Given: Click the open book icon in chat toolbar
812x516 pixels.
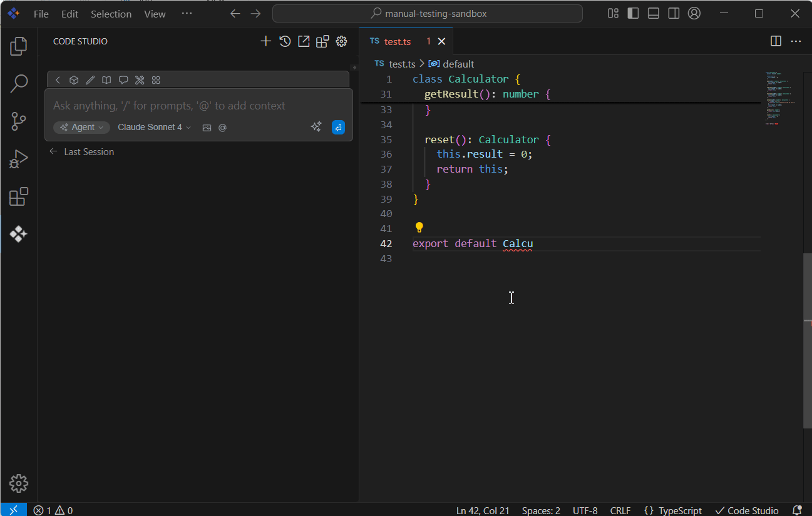Looking at the screenshot, I should coord(107,80).
